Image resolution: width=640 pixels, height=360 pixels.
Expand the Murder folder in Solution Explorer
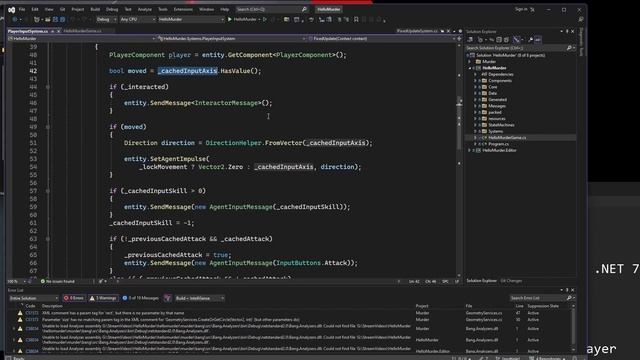point(469,62)
